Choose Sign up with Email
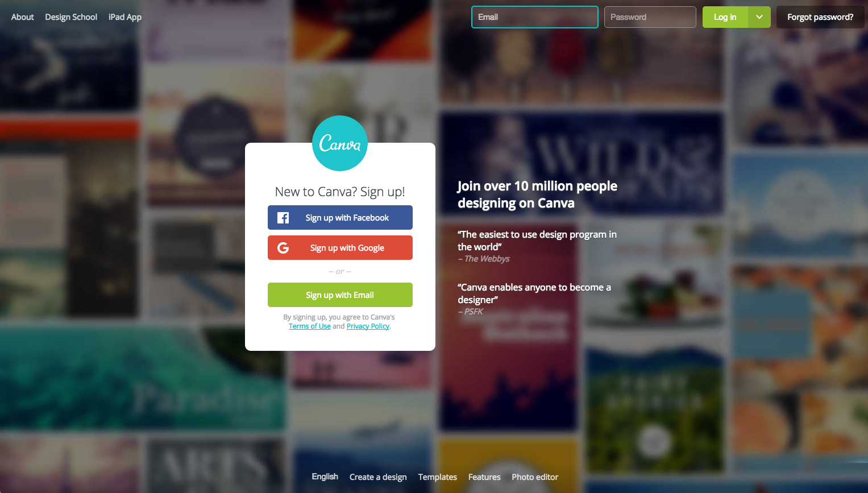868x493 pixels. 340,295
